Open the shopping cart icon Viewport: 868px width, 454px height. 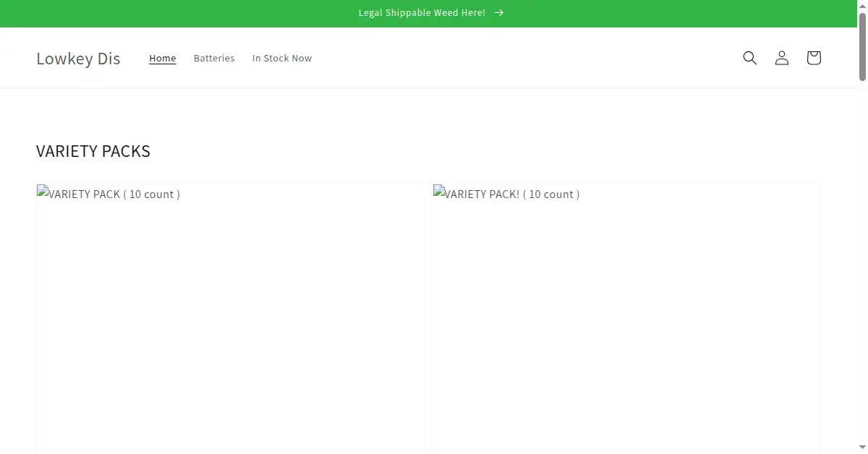click(x=814, y=58)
